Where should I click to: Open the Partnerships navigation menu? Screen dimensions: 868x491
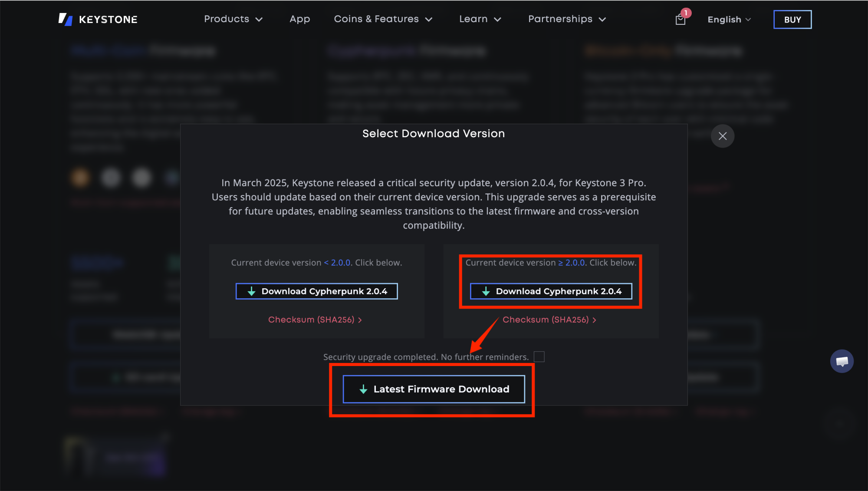coord(567,19)
